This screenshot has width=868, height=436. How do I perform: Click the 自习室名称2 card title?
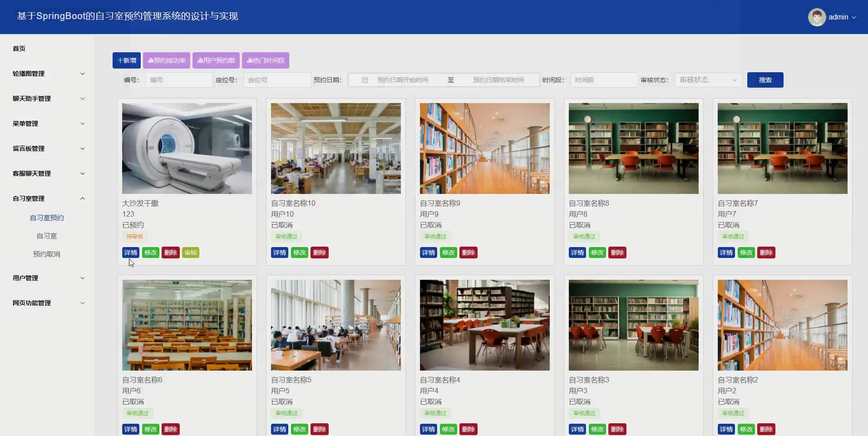tap(738, 380)
